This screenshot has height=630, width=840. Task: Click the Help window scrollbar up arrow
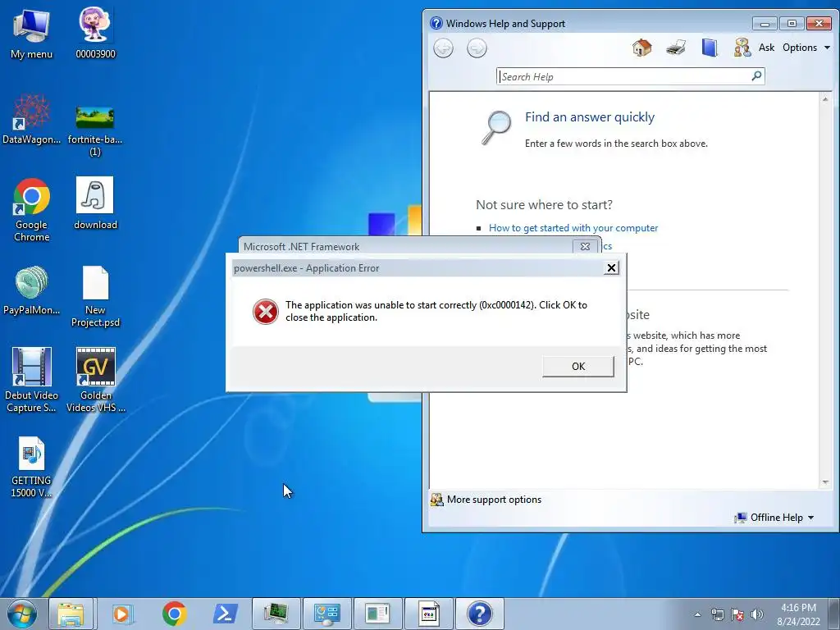pos(825,99)
